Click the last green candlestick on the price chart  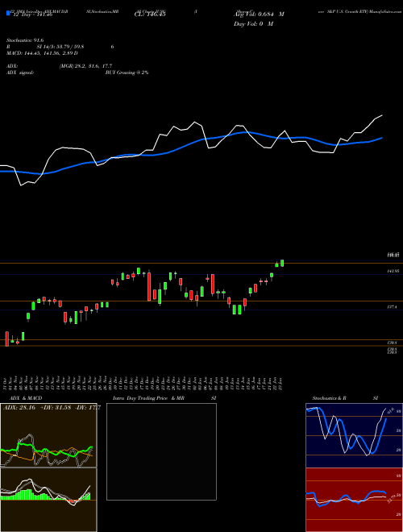click(282, 263)
